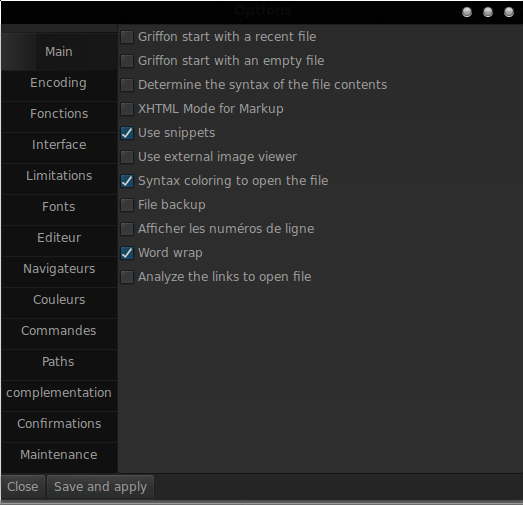Go to the Fonts tab
523x505 pixels.
59,207
